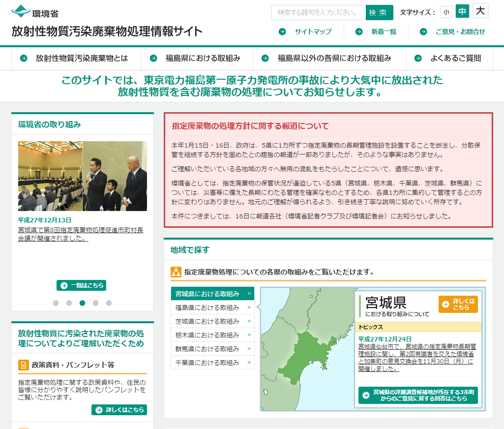Open 福島県以外の各県における取組み menu
The height and width of the screenshot is (429, 504).
[329, 58]
